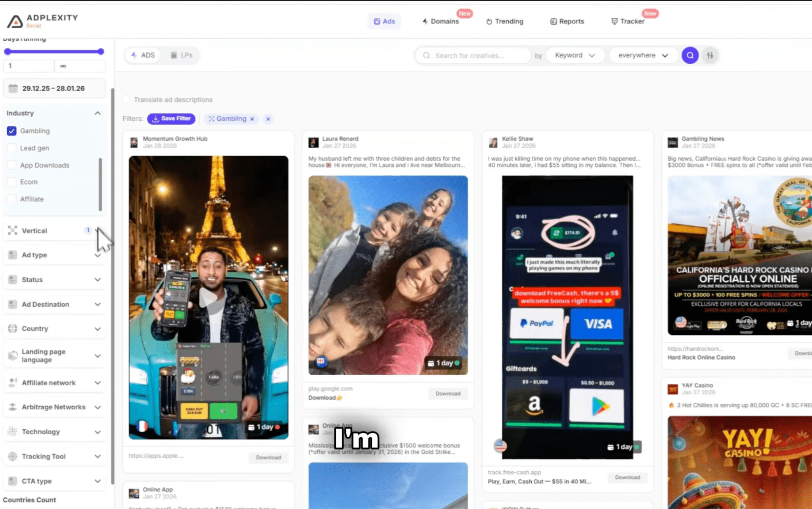
Task: Click the Vertical filter icon
Action: (13, 230)
